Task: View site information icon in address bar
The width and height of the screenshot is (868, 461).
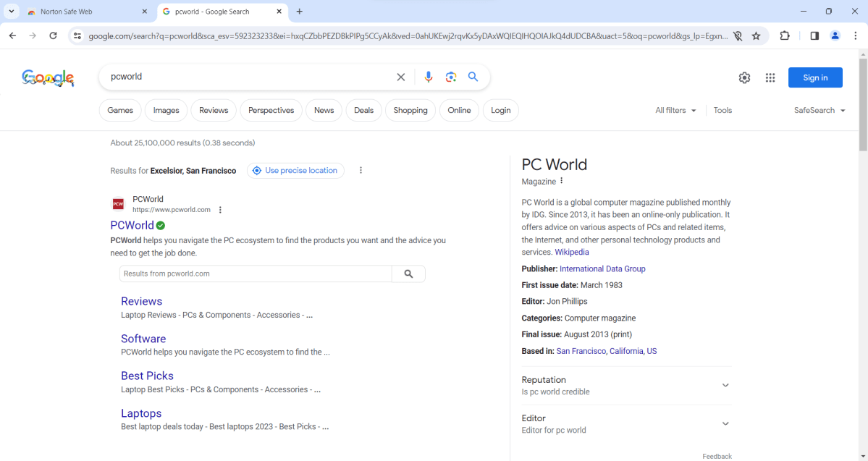Action: [77, 36]
